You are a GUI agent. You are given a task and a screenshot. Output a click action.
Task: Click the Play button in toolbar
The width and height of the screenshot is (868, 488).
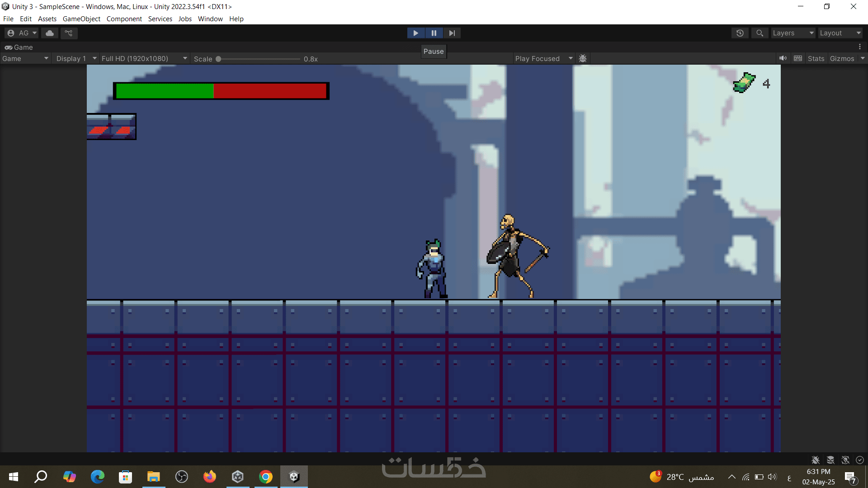(x=415, y=33)
